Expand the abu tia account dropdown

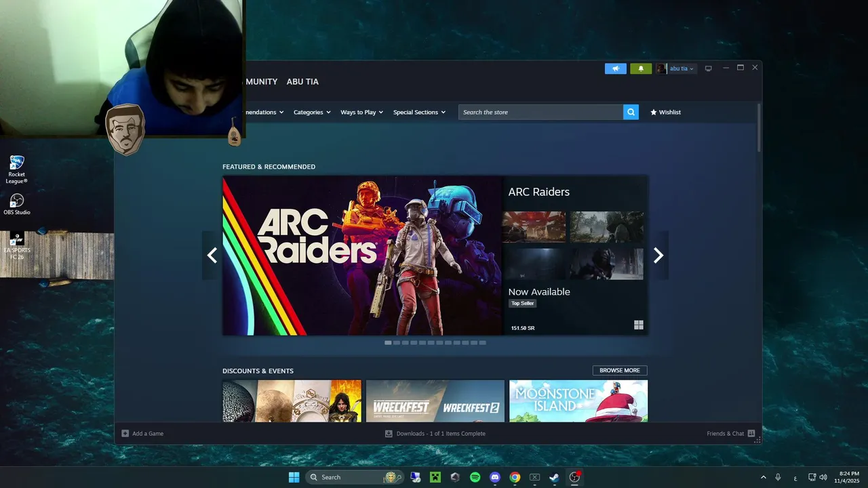click(682, 68)
